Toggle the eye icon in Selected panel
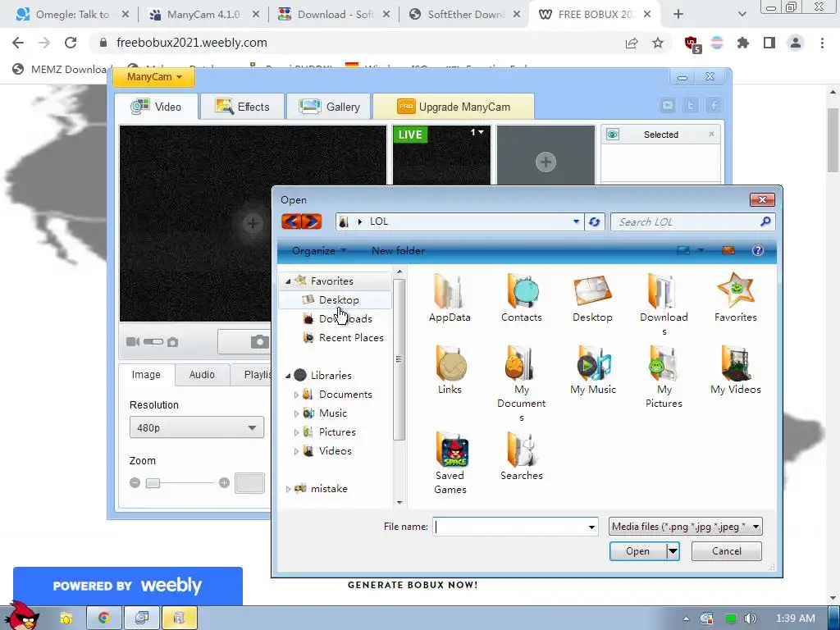 coord(612,135)
